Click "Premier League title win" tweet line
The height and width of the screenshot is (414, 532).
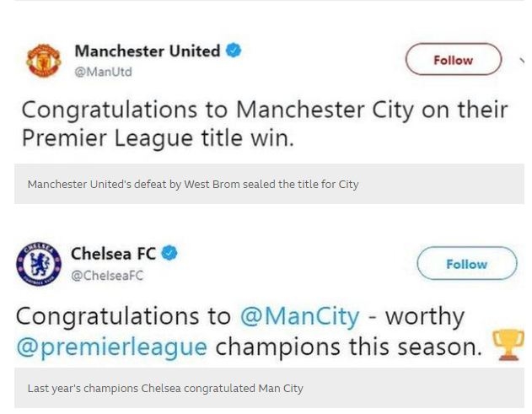158,139
